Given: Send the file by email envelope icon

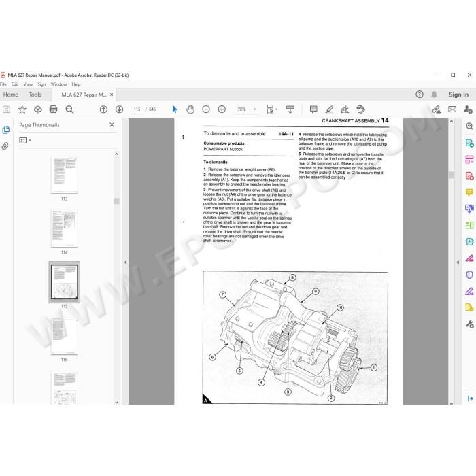Looking at the screenshot, I should (452, 109).
